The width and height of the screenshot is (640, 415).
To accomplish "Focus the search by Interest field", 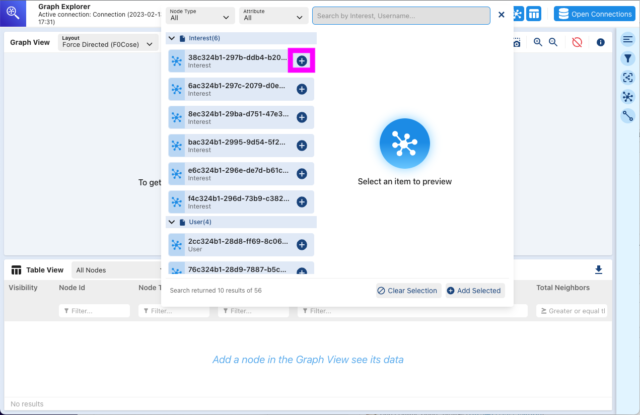I will (400, 15).
